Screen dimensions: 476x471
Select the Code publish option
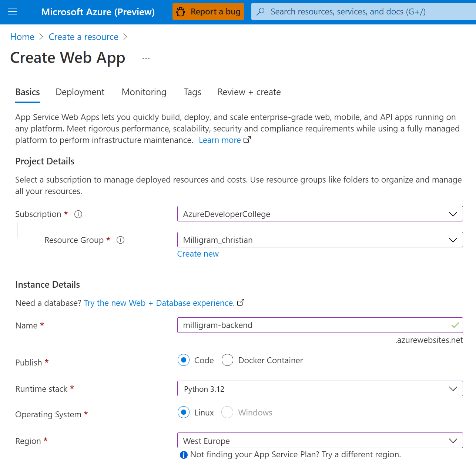pos(184,360)
